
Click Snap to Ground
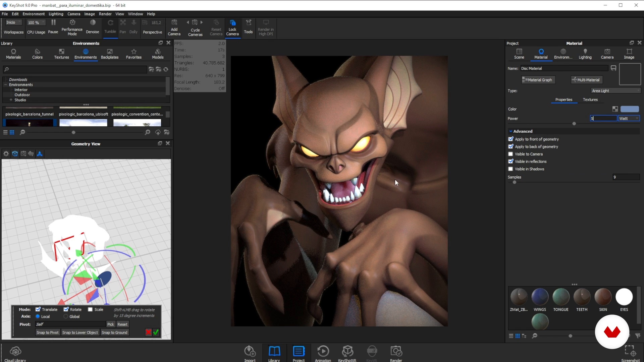[114, 333]
